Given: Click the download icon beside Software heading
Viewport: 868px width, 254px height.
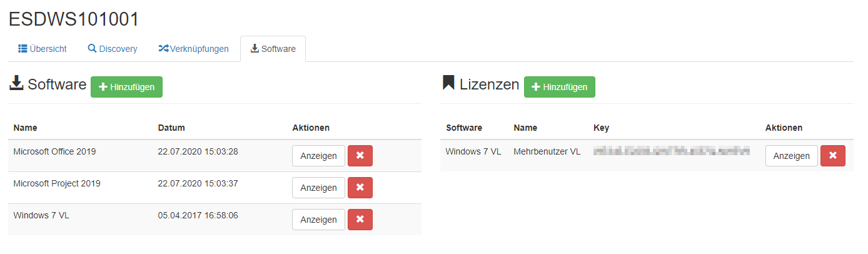Looking at the screenshot, I should pyautogui.click(x=16, y=84).
